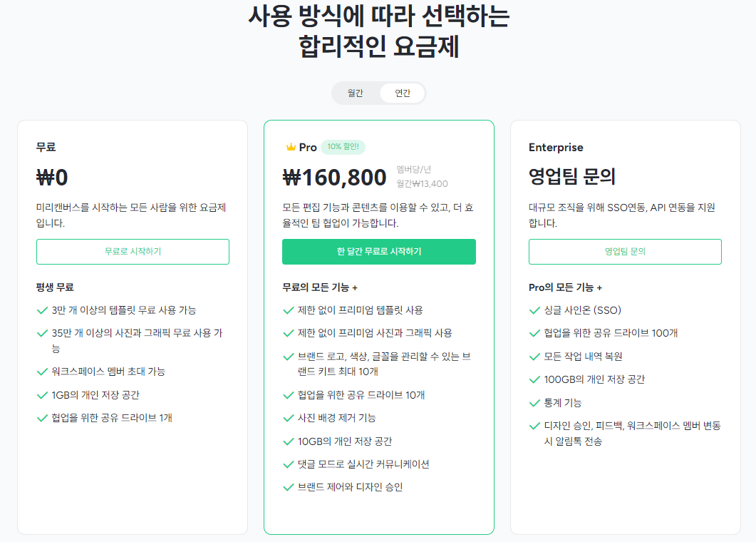756x542 pixels.
Task: Toggle the billing period switch pill
Action: 378,93
